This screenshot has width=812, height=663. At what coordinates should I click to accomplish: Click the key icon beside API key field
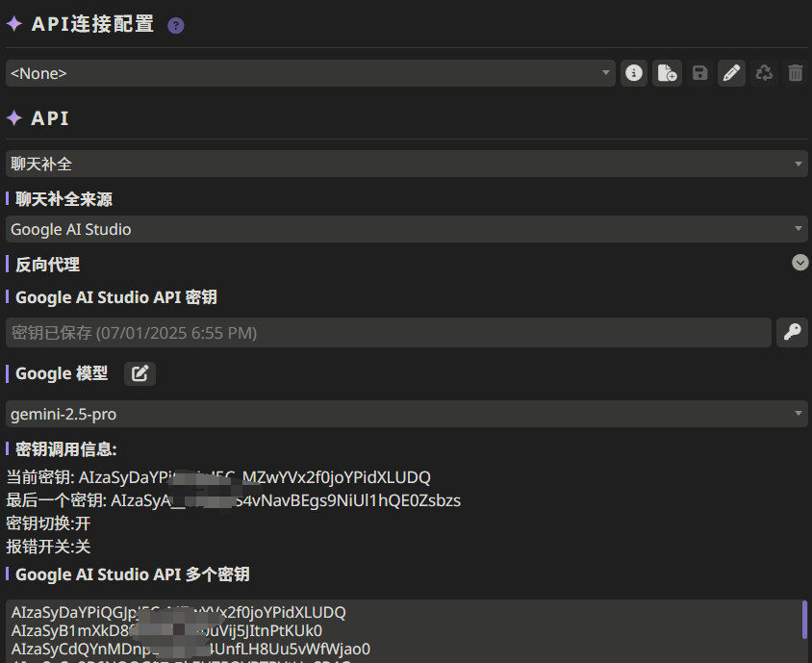(792, 333)
